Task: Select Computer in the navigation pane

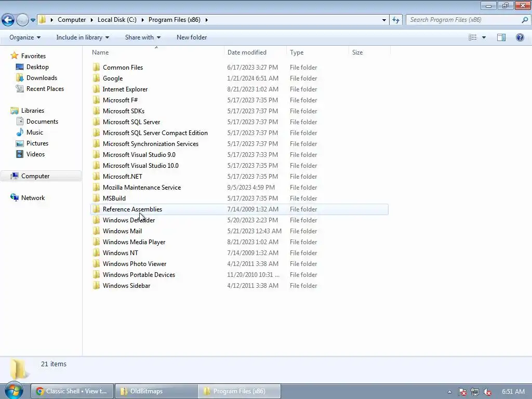Action: coord(35,176)
